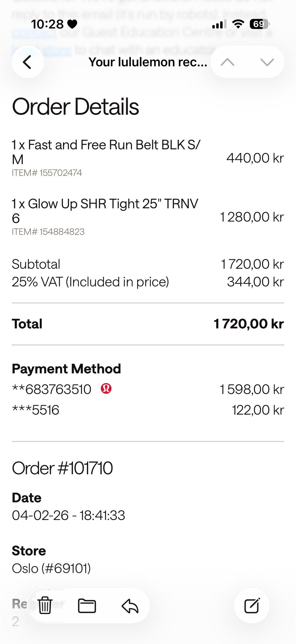
Task: Tap the Wi-Fi status icon
Action: (238, 24)
